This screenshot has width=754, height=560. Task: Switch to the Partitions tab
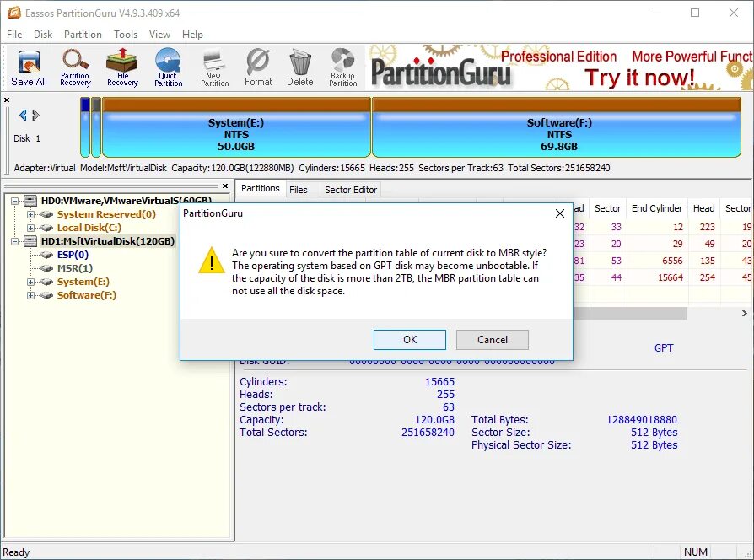(260, 188)
